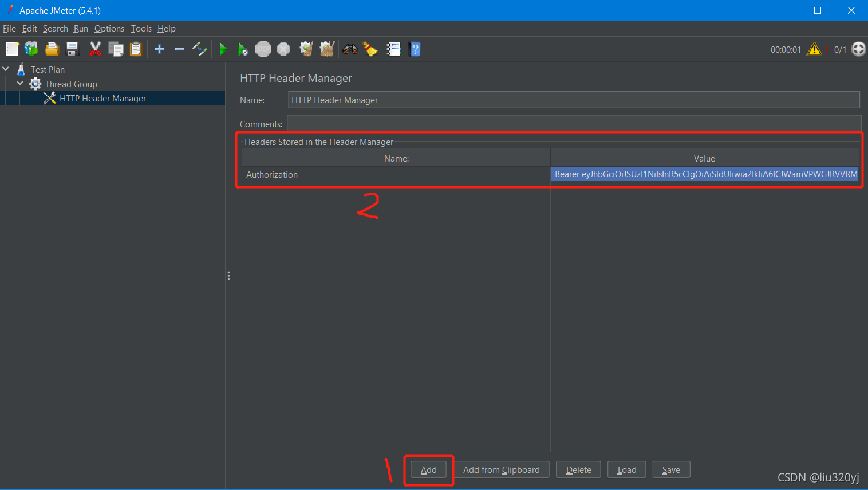The width and height of the screenshot is (868, 490).
Task: Open the Search menu
Action: click(56, 29)
